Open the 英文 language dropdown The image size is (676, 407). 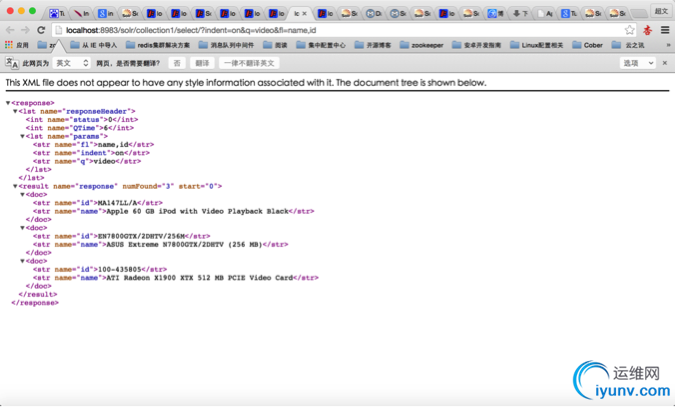(x=72, y=63)
